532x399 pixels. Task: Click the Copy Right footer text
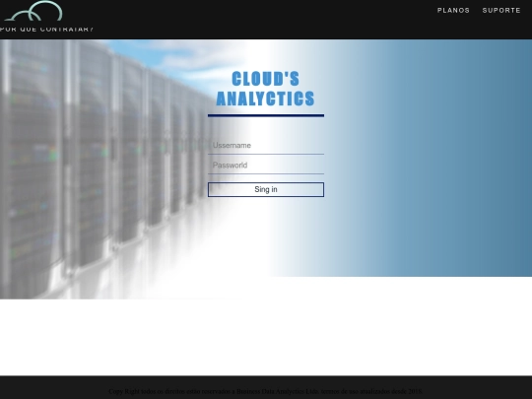click(x=266, y=391)
